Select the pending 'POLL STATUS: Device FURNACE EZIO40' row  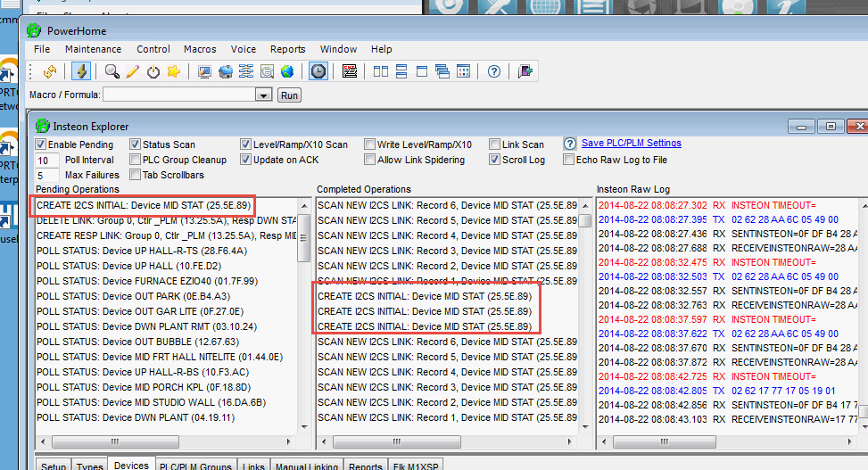(167, 281)
